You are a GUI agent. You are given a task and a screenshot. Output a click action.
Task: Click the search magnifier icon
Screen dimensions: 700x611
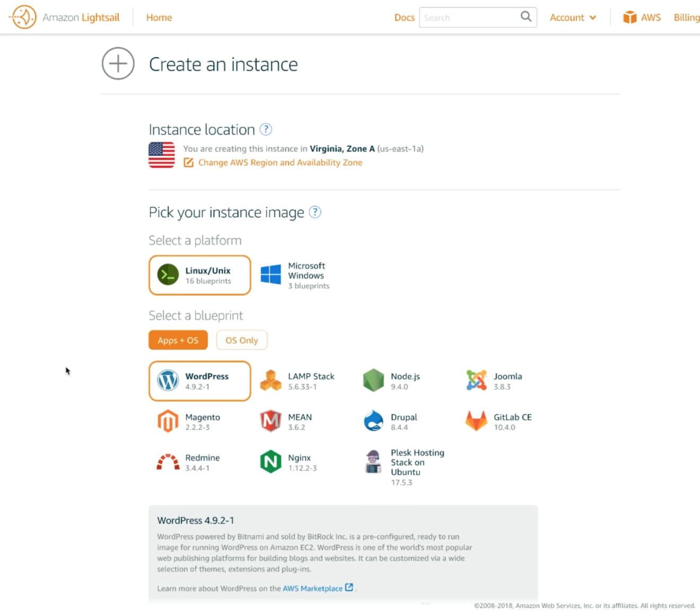pyautogui.click(x=526, y=16)
